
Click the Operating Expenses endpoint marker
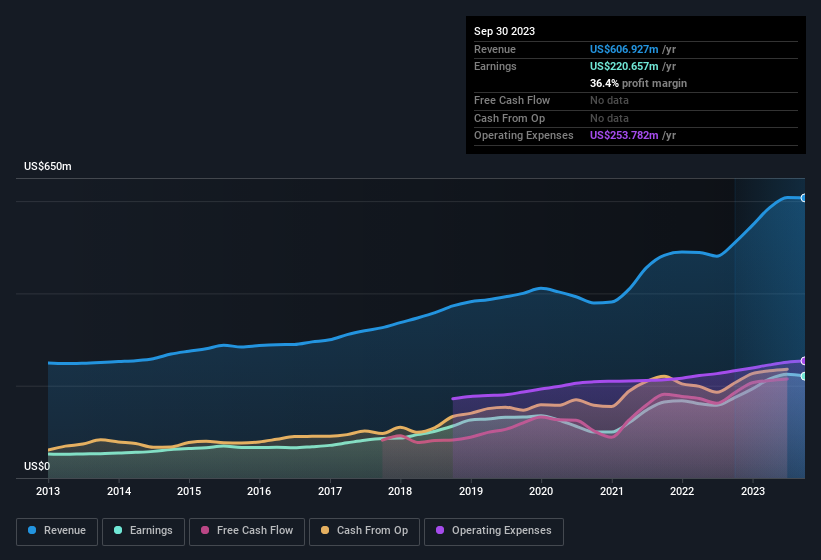(x=804, y=361)
